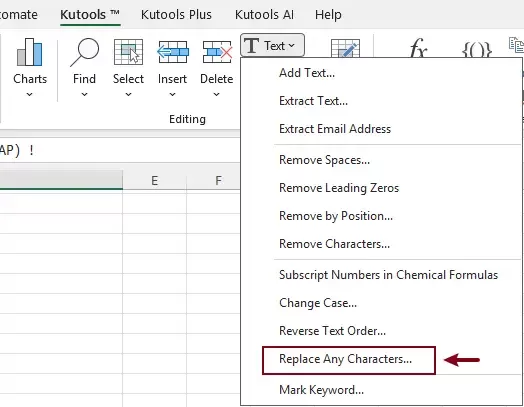The image size is (524, 407).
Task: Open the Help tab
Action: (x=328, y=15)
